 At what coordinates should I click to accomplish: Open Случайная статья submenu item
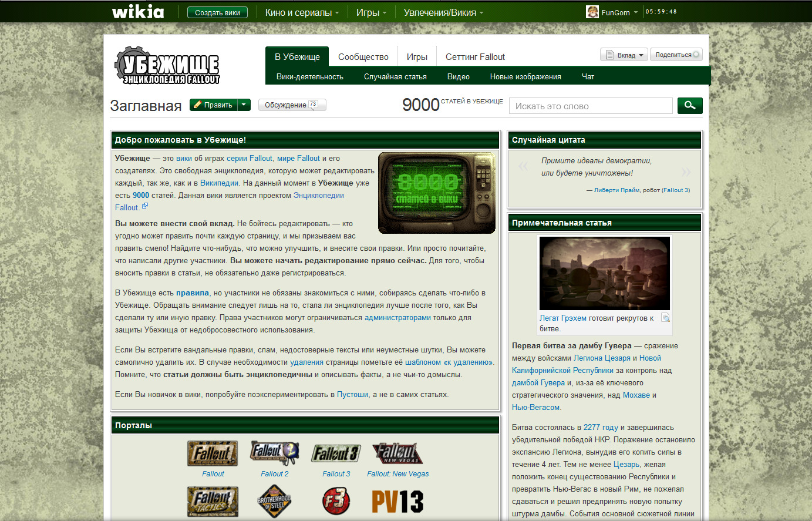[x=395, y=76]
